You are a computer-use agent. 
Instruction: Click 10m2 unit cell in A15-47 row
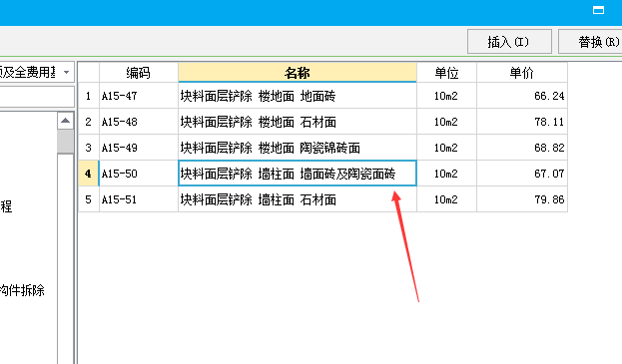point(446,96)
